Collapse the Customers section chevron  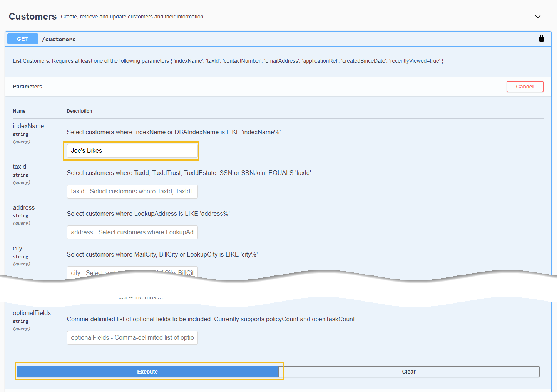tap(537, 16)
